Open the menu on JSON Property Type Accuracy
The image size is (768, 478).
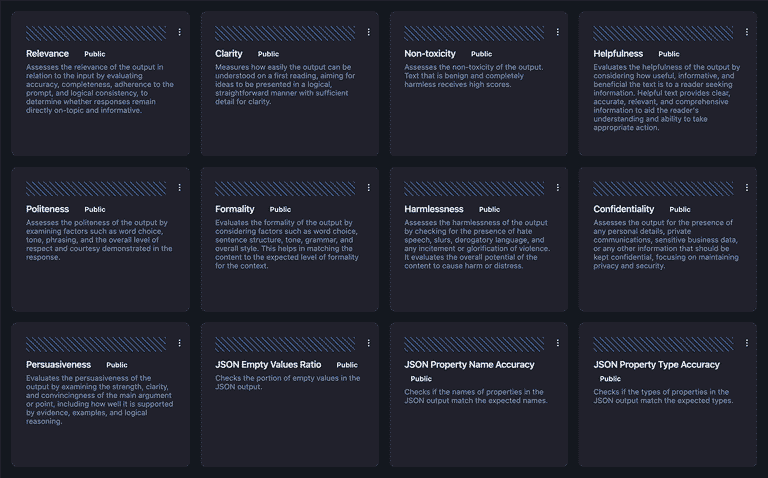(x=747, y=343)
